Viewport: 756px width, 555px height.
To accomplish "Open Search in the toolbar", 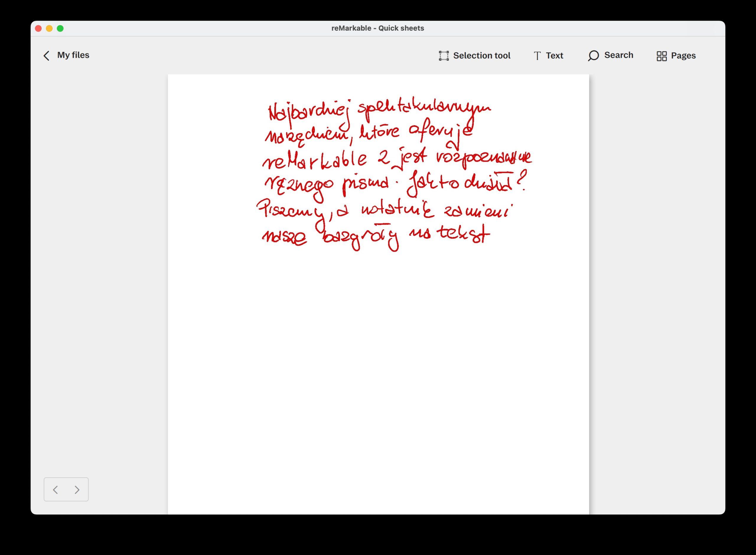I will (x=610, y=56).
